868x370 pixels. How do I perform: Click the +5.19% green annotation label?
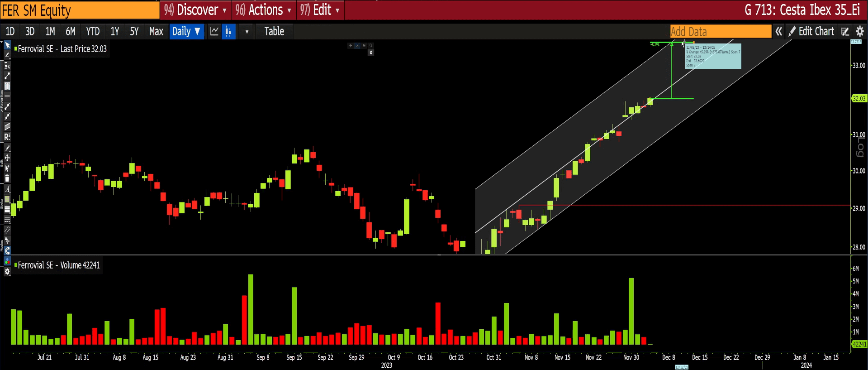(655, 44)
